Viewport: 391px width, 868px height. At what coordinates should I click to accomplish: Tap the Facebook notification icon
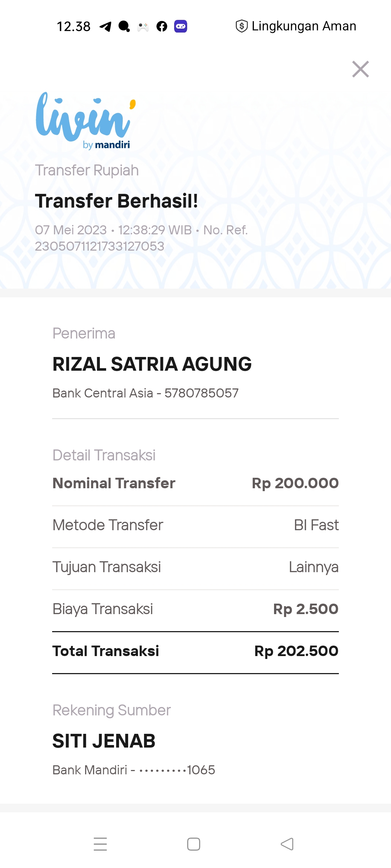162,26
